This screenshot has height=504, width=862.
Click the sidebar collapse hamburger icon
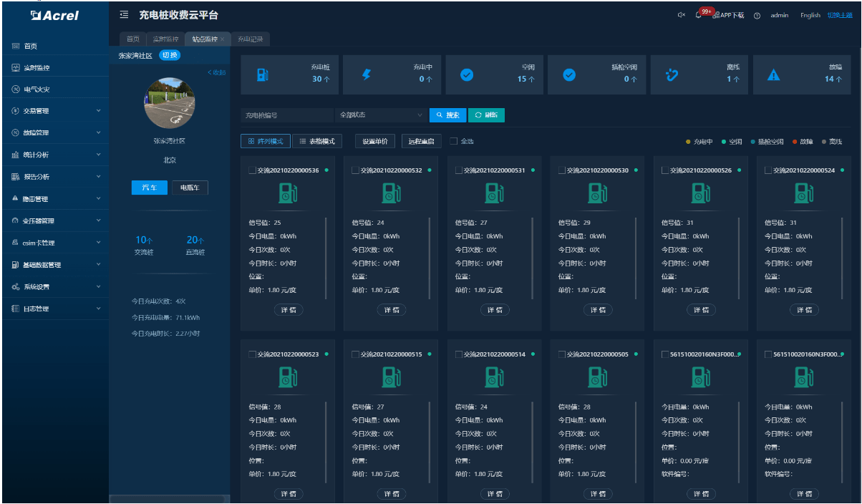(x=124, y=15)
